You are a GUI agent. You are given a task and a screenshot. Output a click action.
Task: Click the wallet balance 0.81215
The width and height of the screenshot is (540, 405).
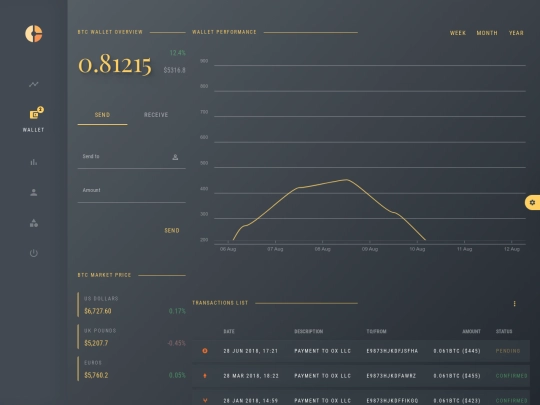point(115,64)
